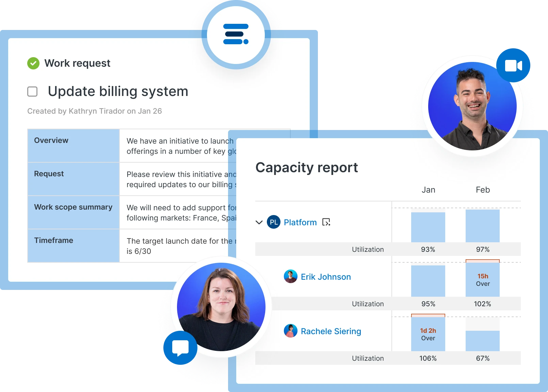Open the work summary icon above the card
Viewport: 548px width, 392px height.
tap(236, 34)
